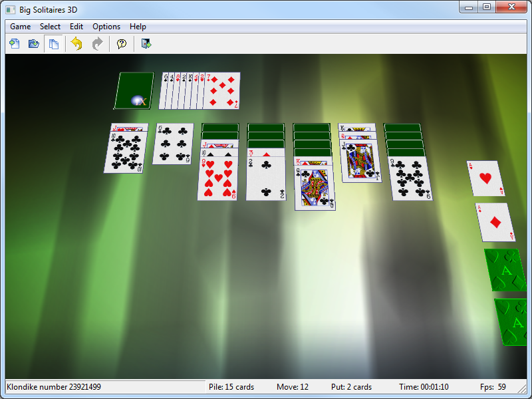
Task: Click the Exit door icon
Action: point(146,44)
